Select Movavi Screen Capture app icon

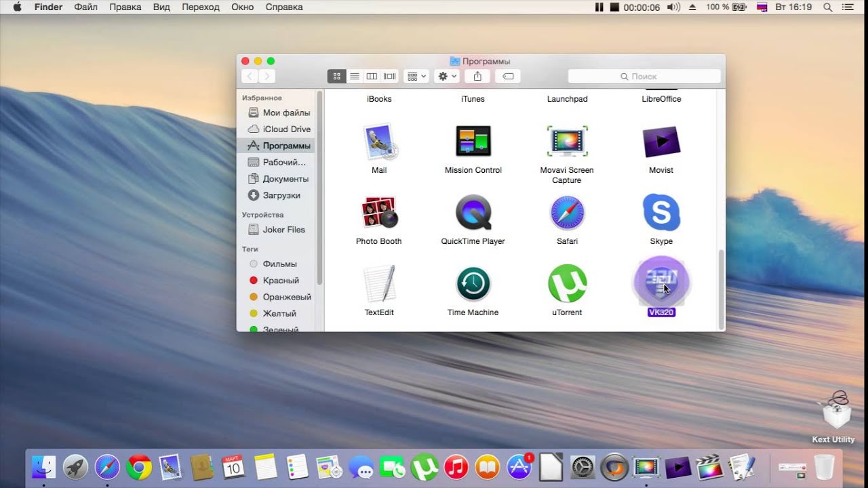pyautogui.click(x=567, y=142)
